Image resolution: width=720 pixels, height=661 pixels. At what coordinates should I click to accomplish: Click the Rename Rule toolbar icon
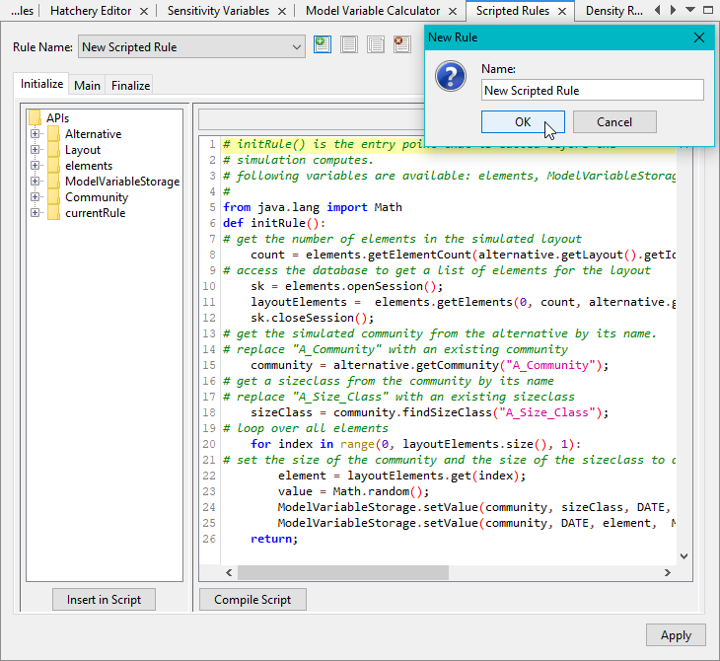pos(349,45)
